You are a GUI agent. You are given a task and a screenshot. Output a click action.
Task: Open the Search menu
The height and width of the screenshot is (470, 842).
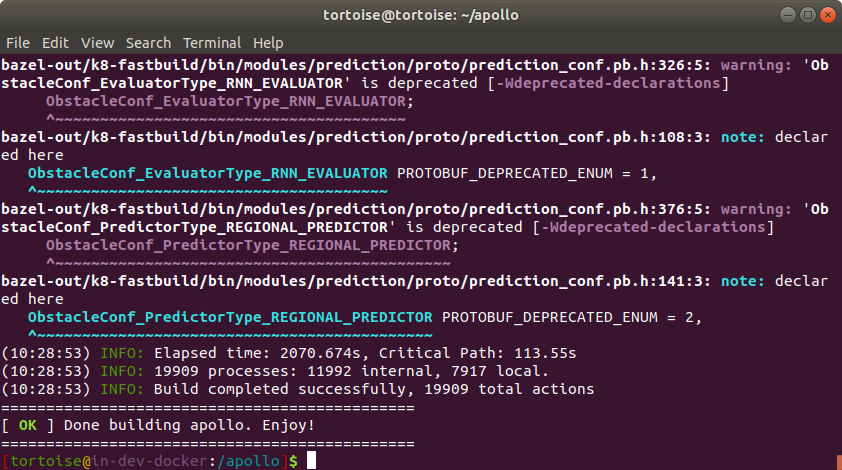pyautogui.click(x=148, y=43)
